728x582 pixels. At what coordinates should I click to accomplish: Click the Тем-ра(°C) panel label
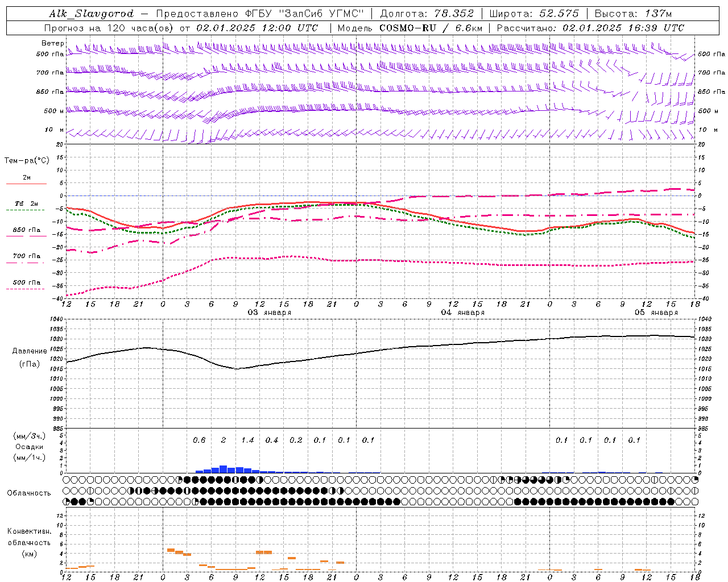27,161
